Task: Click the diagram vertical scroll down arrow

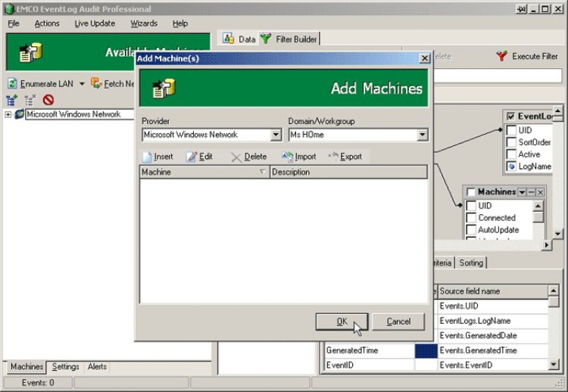Action: point(558,234)
